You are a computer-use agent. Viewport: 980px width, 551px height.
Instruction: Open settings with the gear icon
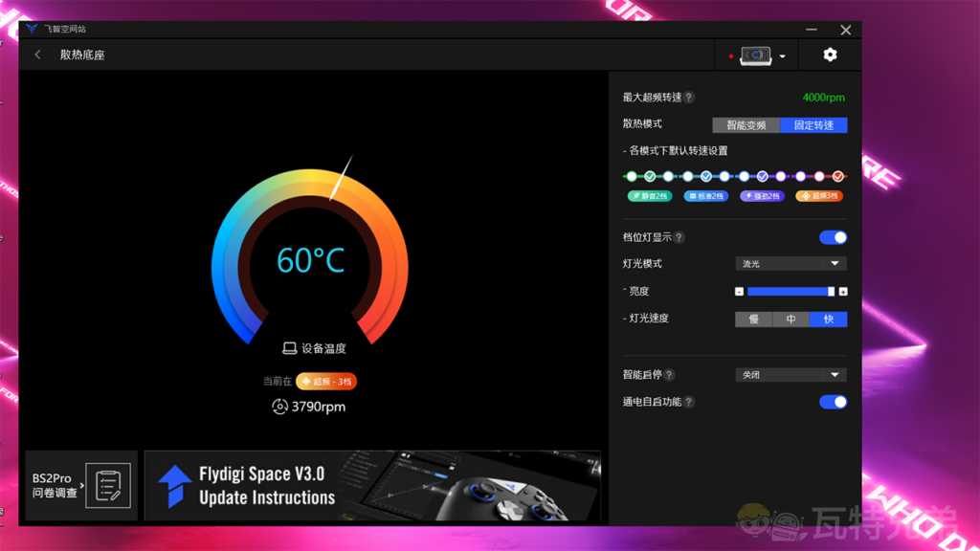click(x=830, y=55)
